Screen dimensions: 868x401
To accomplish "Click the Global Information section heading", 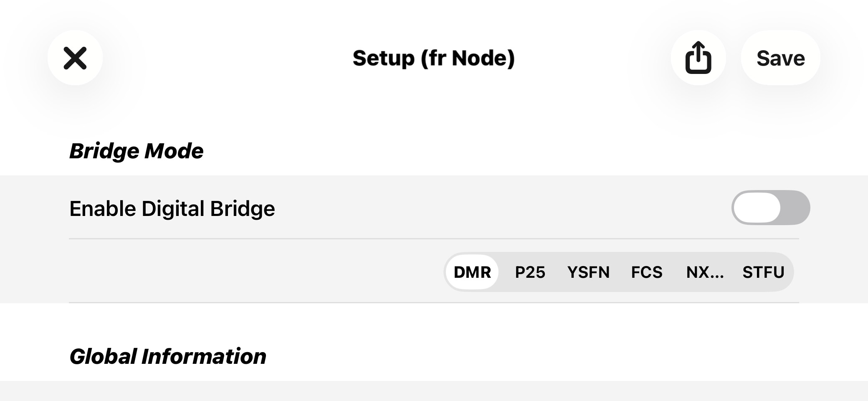I will coord(167,356).
